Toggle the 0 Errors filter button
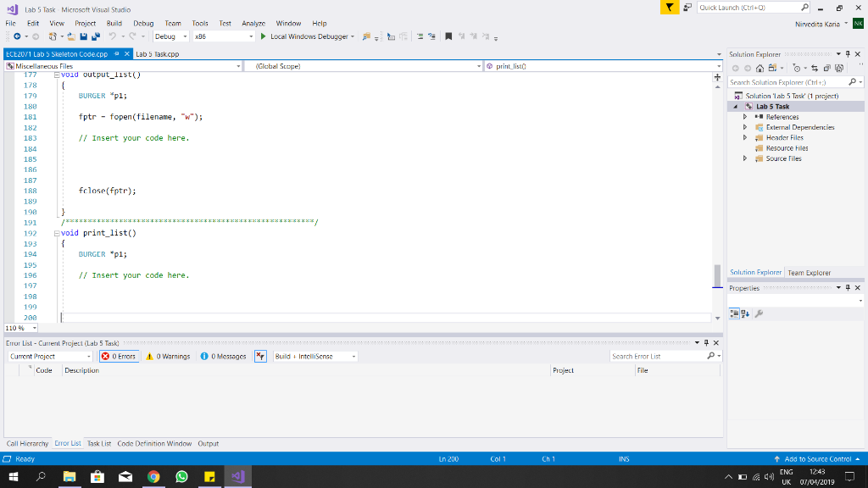 pyautogui.click(x=119, y=356)
